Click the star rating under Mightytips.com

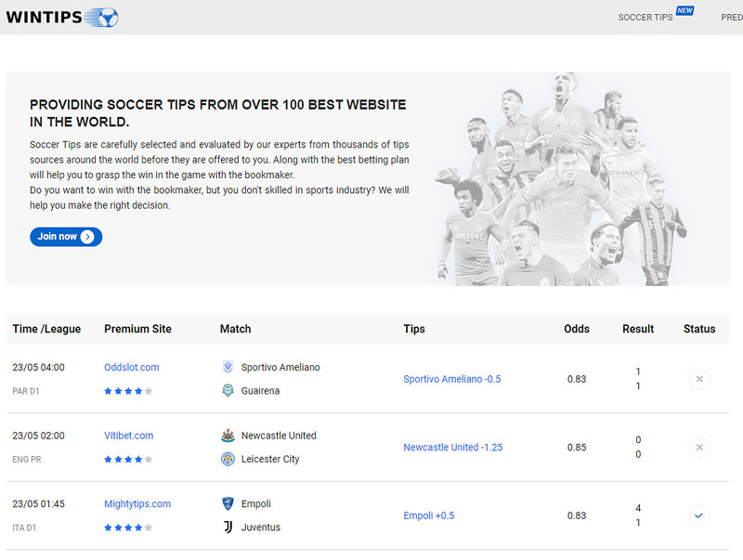(128, 527)
